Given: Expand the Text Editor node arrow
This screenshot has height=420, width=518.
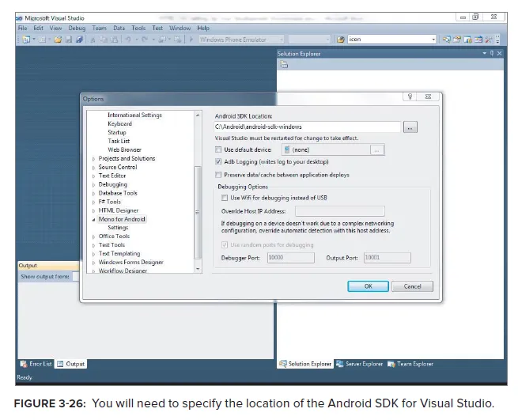Looking at the screenshot, I should (x=94, y=176).
